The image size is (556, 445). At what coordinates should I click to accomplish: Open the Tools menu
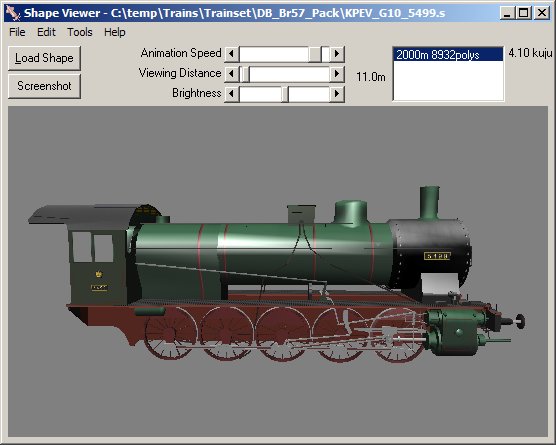coord(80,32)
